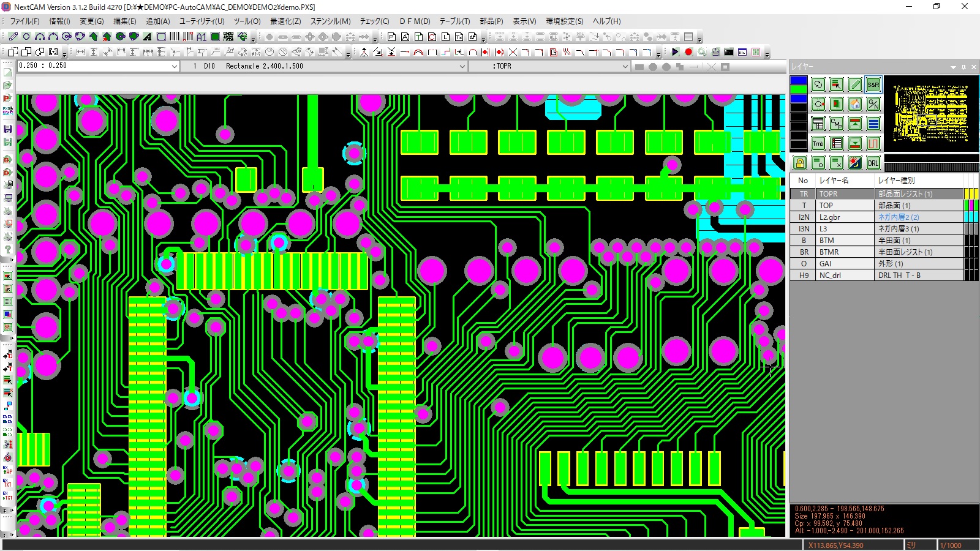Click the Tmb thumbnail icon

(818, 143)
